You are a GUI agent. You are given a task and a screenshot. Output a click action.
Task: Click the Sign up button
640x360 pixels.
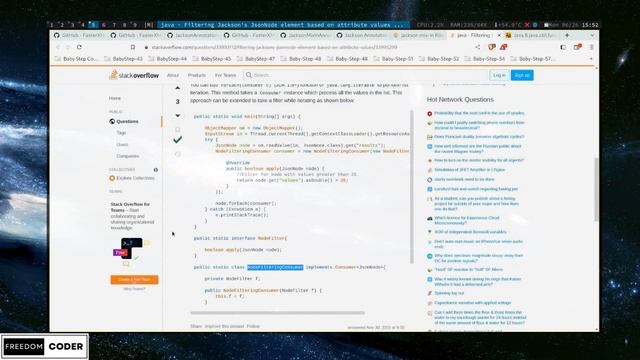522,75
